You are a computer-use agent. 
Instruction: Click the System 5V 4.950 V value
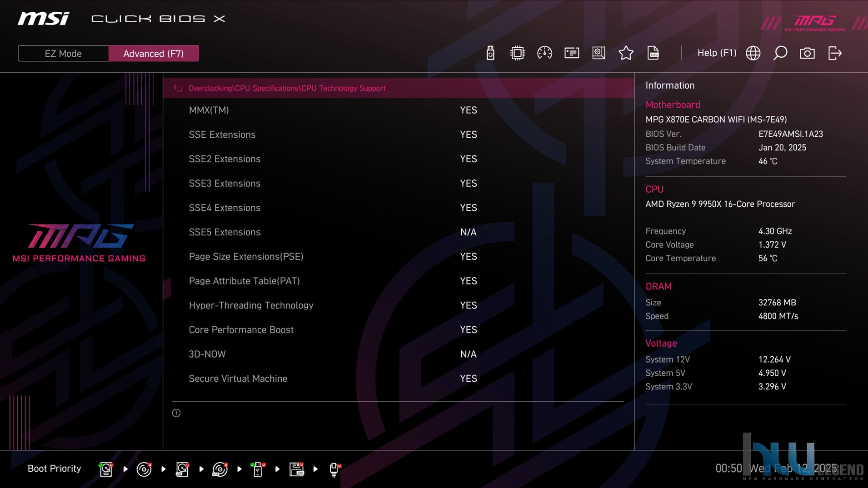(x=772, y=373)
